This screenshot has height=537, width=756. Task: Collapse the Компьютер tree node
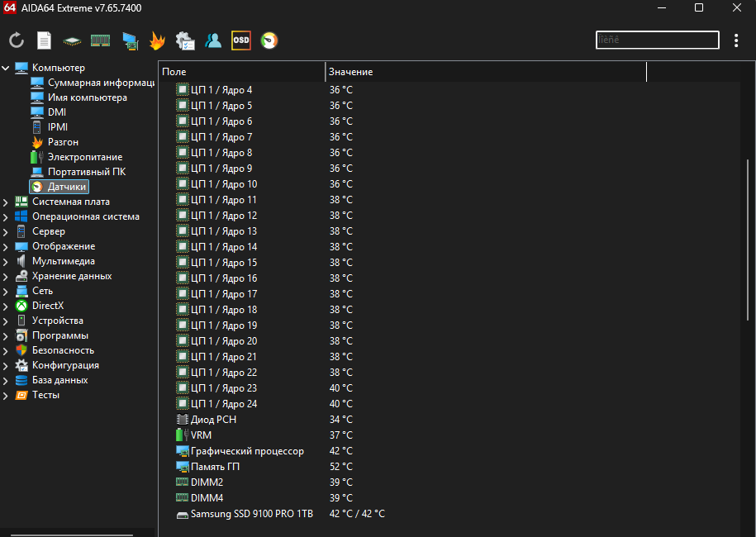pos(6,68)
